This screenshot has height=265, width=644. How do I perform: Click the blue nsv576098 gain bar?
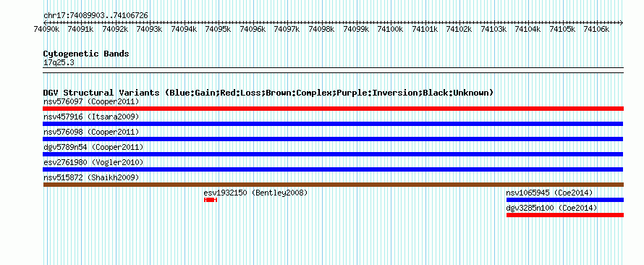click(x=333, y=139)
